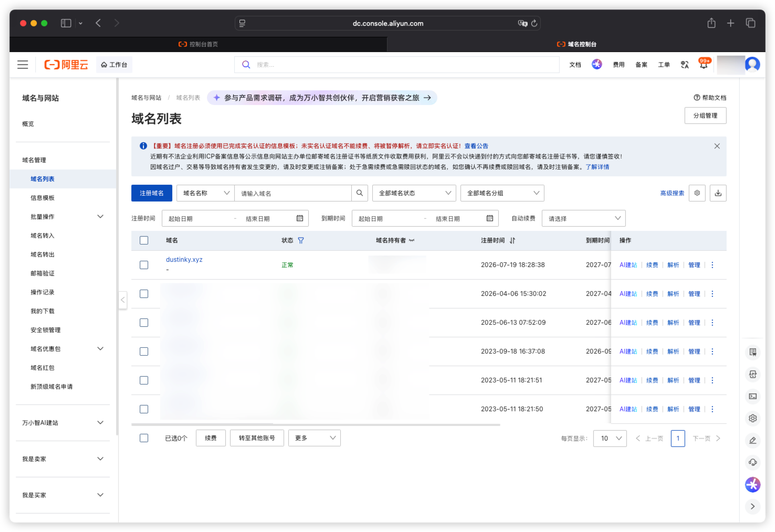
Task: Toggle bottom select-all checkbox
Action: [x=144, y=438]
